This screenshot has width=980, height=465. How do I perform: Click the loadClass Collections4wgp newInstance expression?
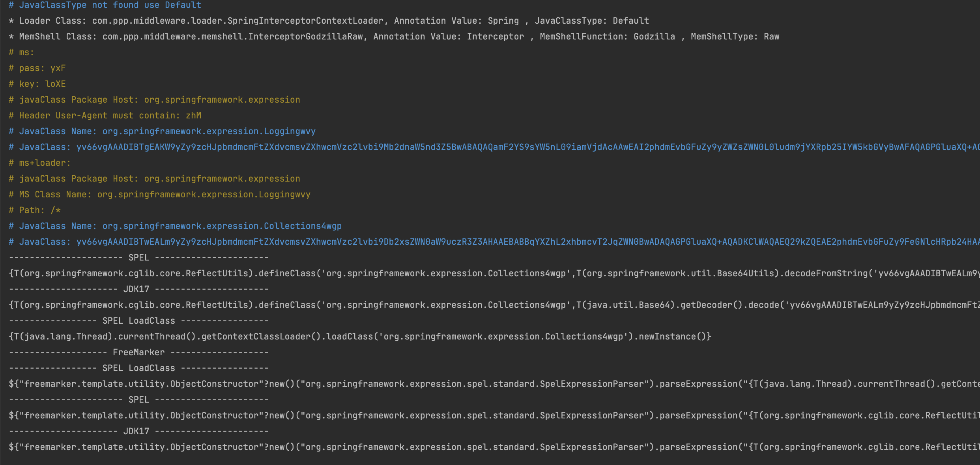point(359,337)
